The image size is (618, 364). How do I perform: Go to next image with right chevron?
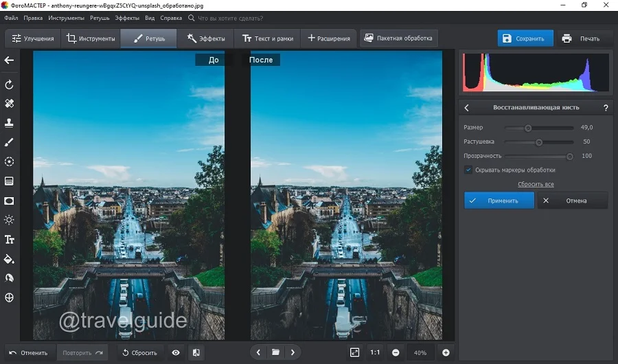(293, 352)
